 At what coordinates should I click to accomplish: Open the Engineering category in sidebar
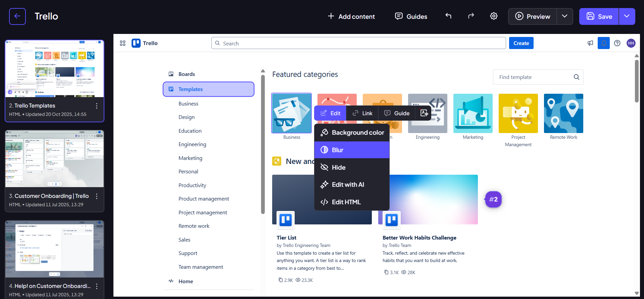192,144
